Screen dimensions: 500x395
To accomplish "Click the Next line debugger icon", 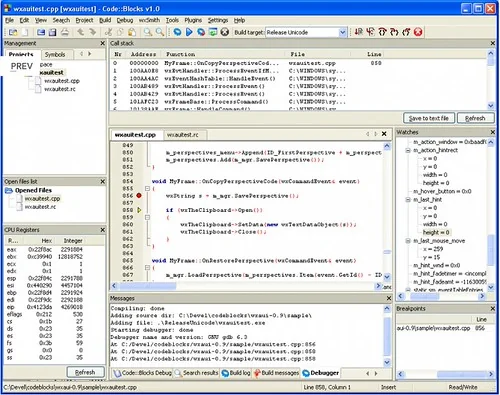I will [x=382, y=32].
